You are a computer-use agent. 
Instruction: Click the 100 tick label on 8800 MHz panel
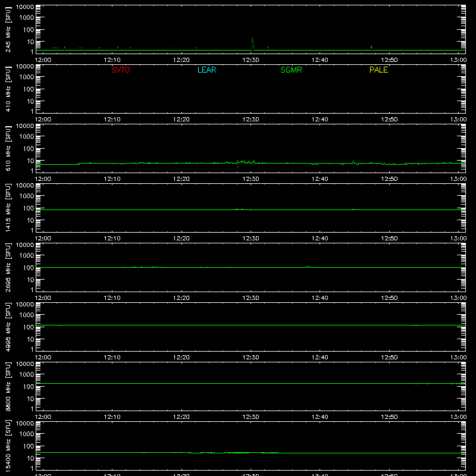pos(28,387)
